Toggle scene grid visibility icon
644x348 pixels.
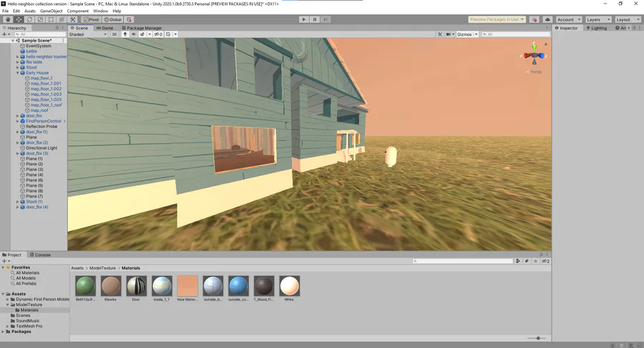(x=168, y=34)
